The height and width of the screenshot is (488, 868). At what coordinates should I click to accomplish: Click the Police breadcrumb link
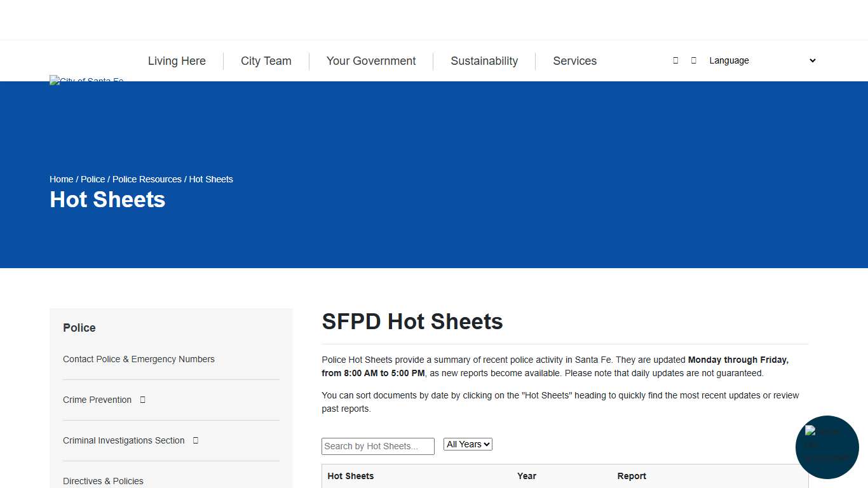[93, 179]
